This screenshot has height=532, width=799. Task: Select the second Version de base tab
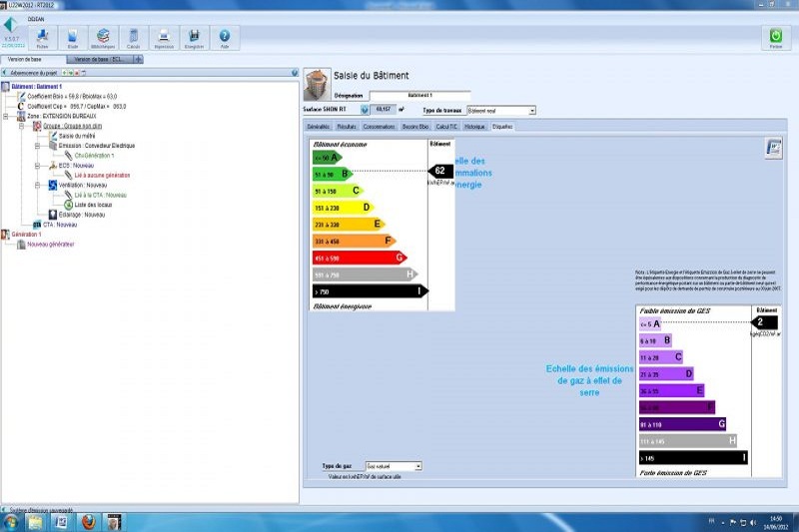coord(100,59)
